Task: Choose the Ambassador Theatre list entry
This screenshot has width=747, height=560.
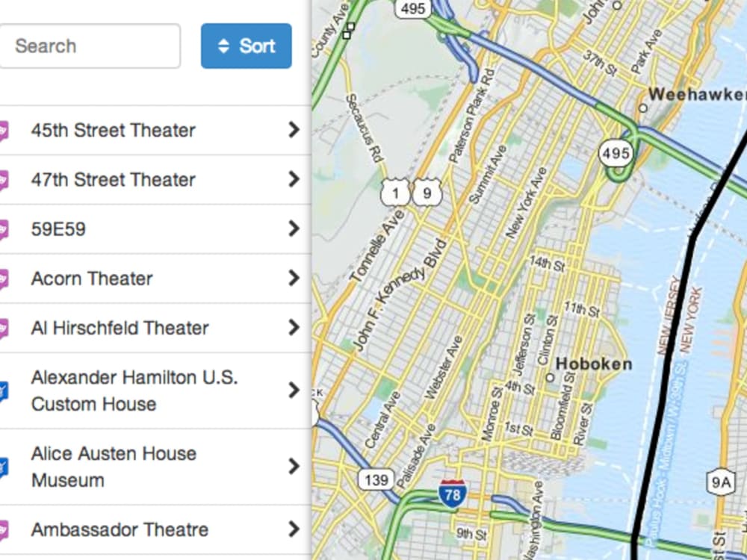Action: pyautogui.click(x=155, y=529)
